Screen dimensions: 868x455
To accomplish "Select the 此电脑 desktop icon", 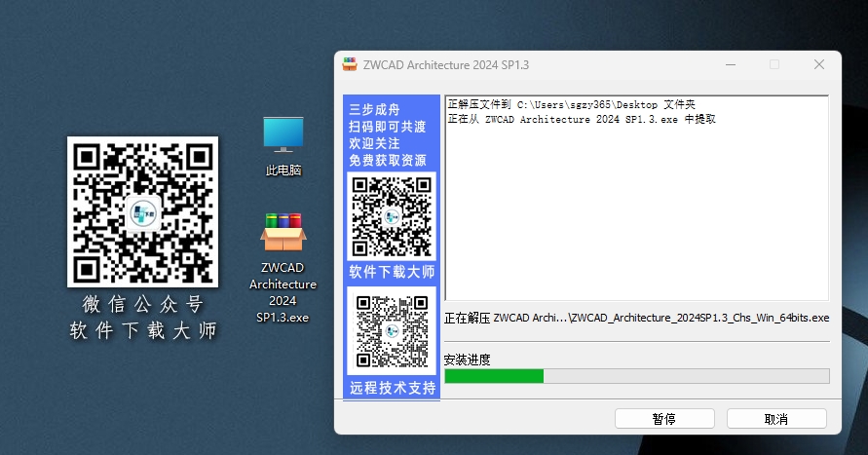I will (x=283, y=146).
